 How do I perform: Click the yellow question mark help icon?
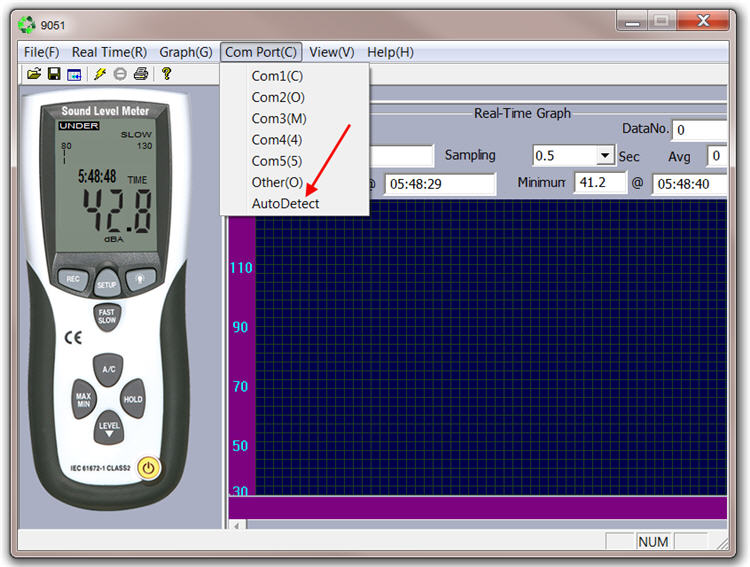tap(166, 74)
